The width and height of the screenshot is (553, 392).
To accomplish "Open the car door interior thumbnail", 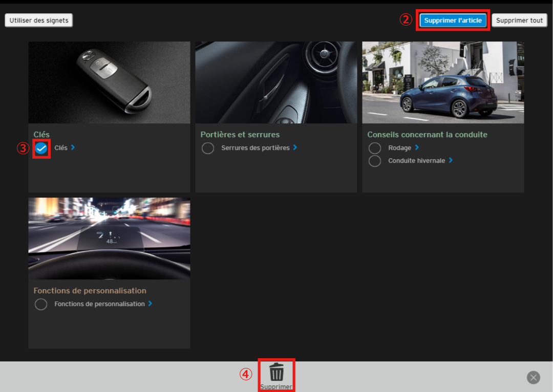I will [x=276, y=82].
